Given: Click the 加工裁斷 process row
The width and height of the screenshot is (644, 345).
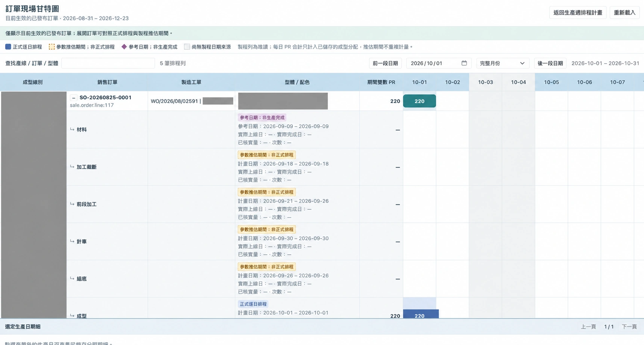Looking at the screenshot, I should pos(86,167).
